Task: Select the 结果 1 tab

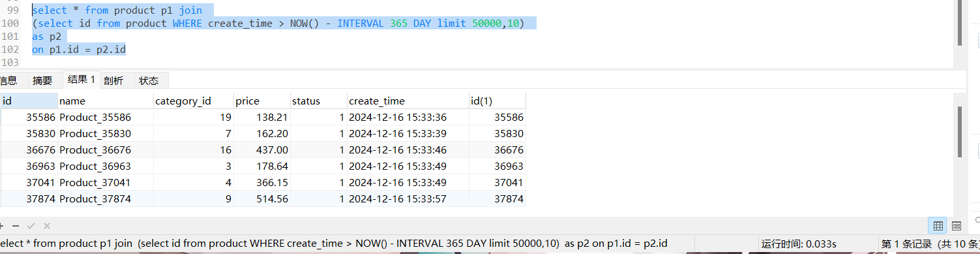Action: (82, 80)
